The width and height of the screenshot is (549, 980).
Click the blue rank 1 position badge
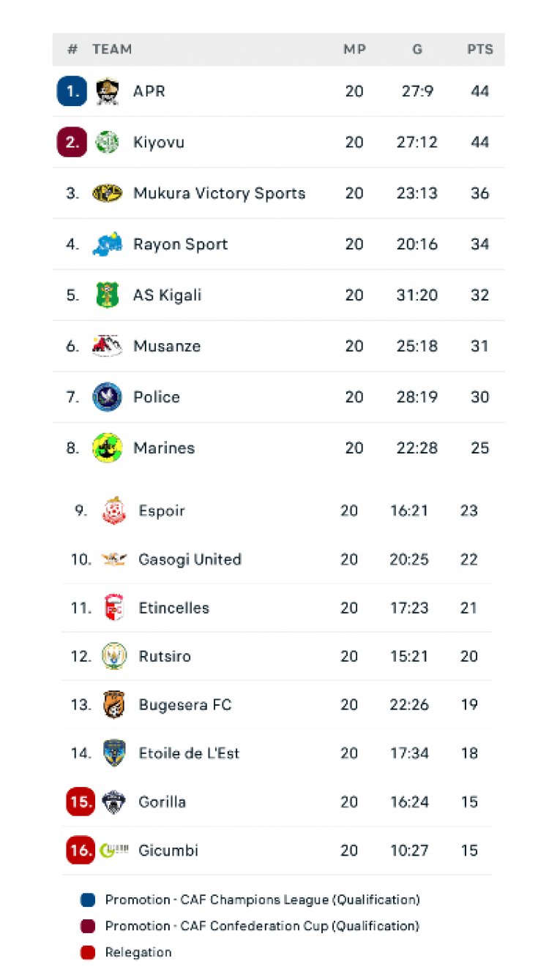pyautogui.click(x=72, y=91)
